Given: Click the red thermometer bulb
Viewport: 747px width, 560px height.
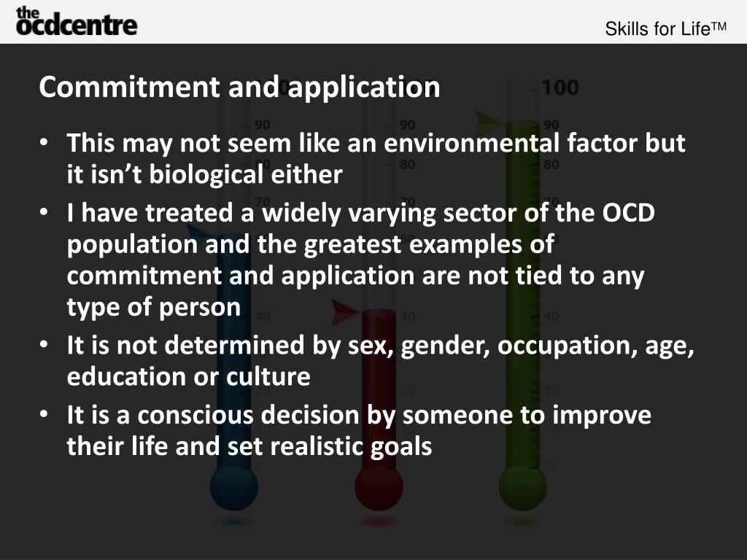Looking at the screenshot, I should 379,487.
